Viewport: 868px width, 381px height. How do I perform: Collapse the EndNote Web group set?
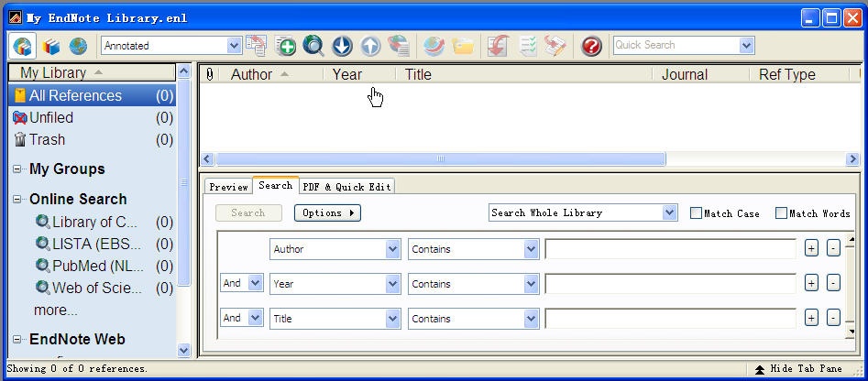pyautogui.click(x=17, y=339)
